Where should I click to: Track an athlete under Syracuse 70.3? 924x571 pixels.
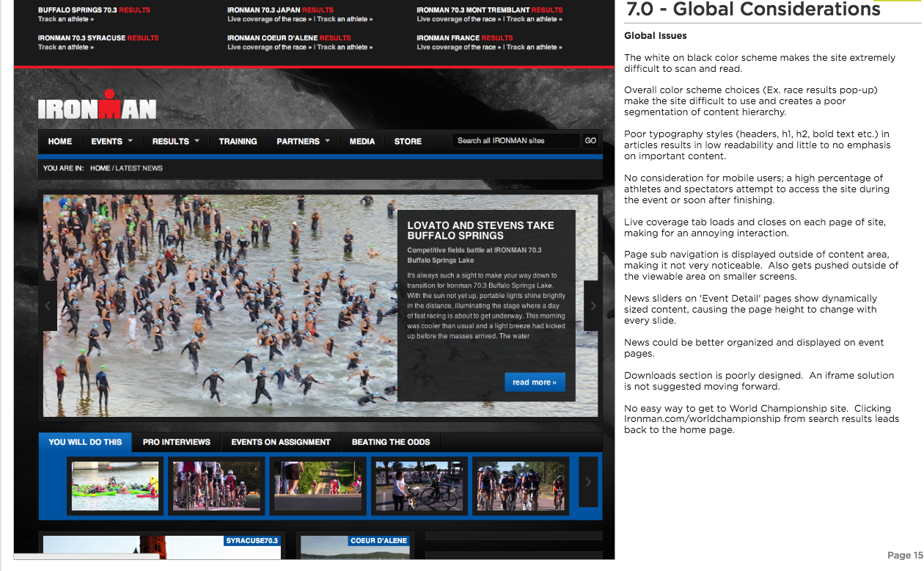(x=66, y=47)
